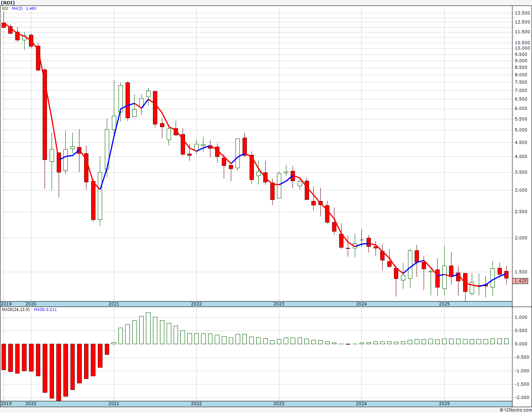Click the -2.000 MACD axis label

tap(521, 397)
